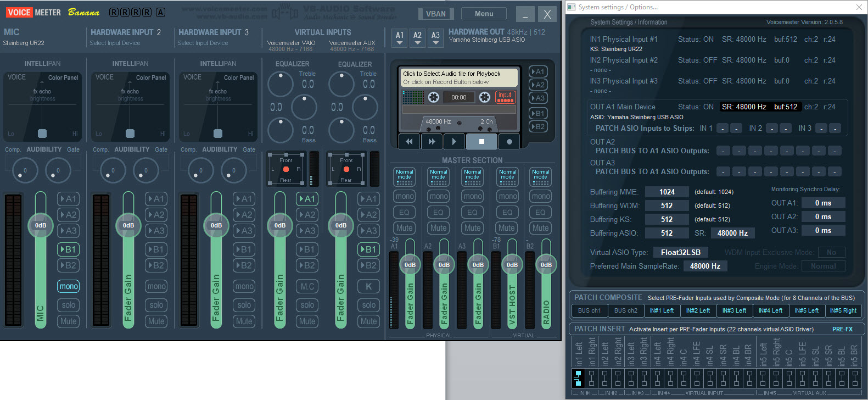Click the right cassette reel
The height and width of the screenshot is (400, 868).
tap(484, 97)
